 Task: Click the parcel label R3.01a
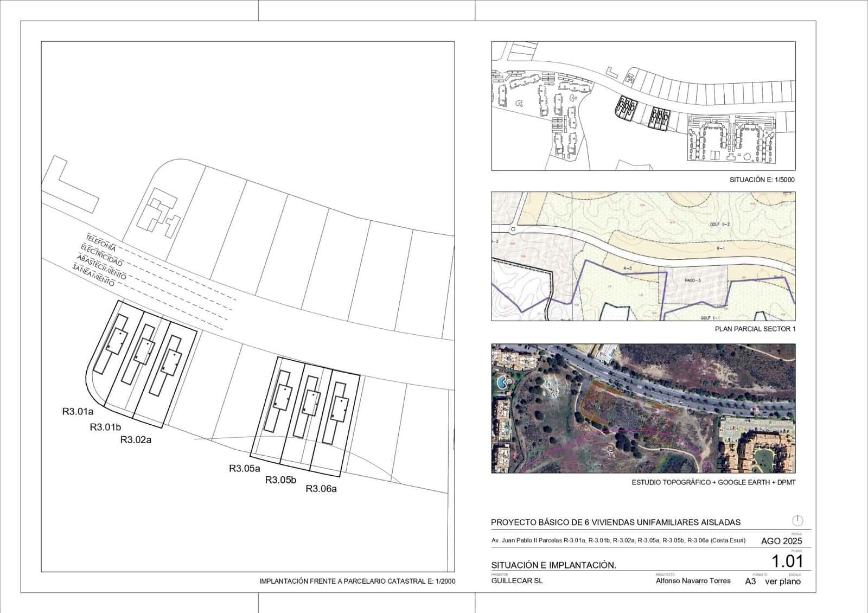click(x=78, y=412)
